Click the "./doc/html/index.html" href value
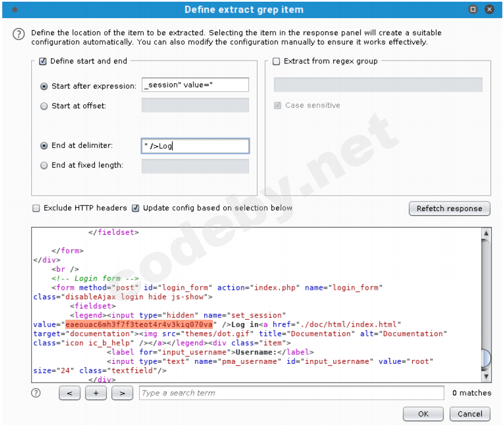Image resolution: width=504 pixels, height=425 pixels. tap(348, 324)
